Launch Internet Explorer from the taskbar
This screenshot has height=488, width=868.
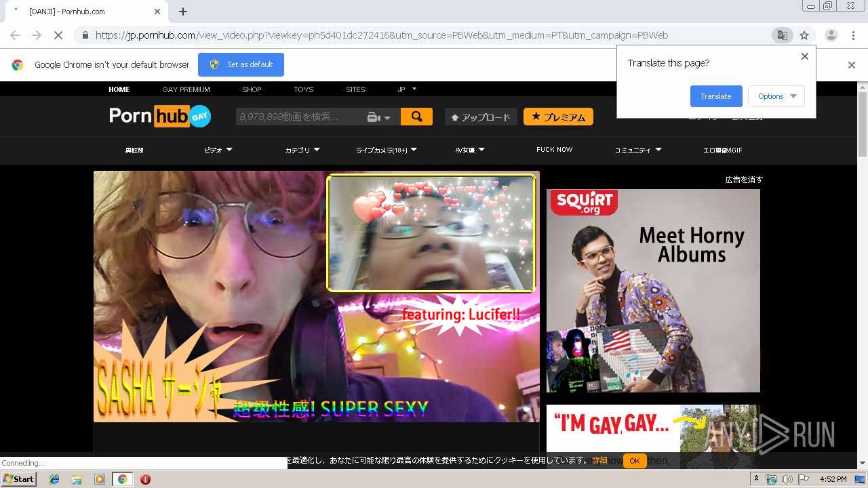tap(54, 479)
